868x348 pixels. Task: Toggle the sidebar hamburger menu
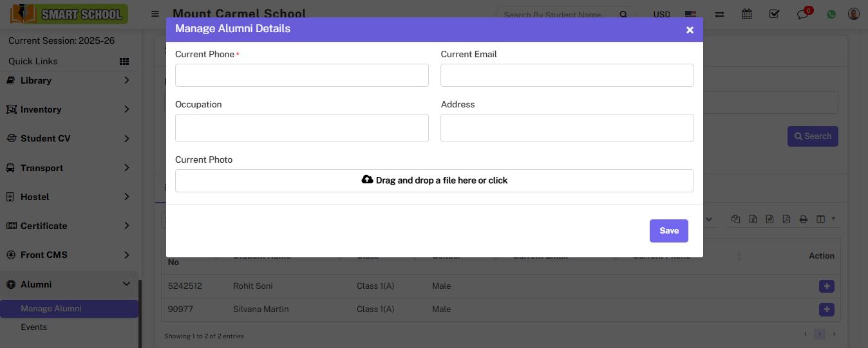click(155, 14)
